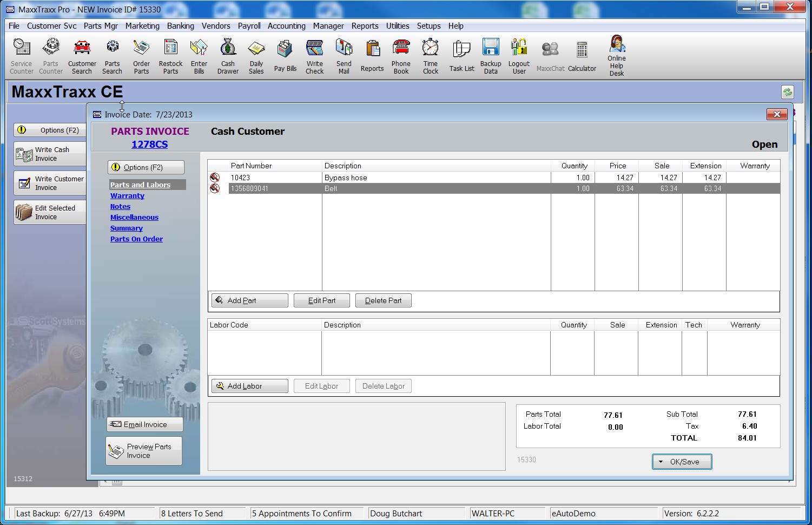812x525 pixels.
Task: Open the Utilities menu
Action: [398, 26]
